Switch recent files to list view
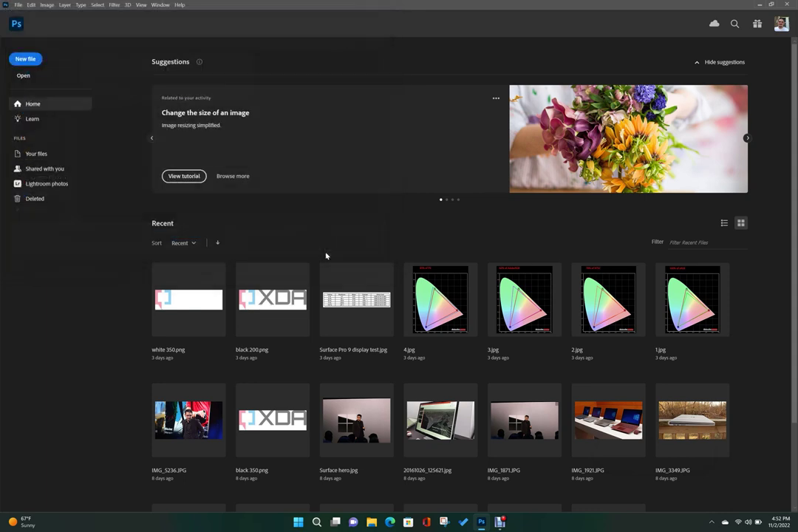Image resolution: width=798 pixels, height=532 pixels. pyautogui.click(x=724, y=223)
